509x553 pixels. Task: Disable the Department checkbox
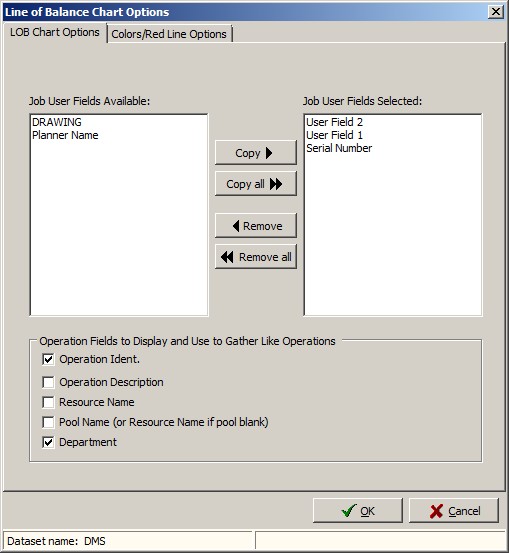click(x=48, y=442)
